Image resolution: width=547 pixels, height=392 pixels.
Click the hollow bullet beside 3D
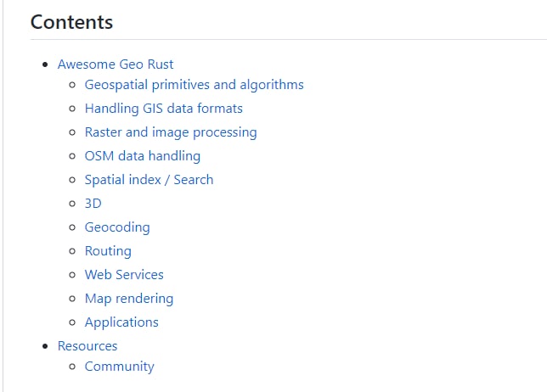72,204
